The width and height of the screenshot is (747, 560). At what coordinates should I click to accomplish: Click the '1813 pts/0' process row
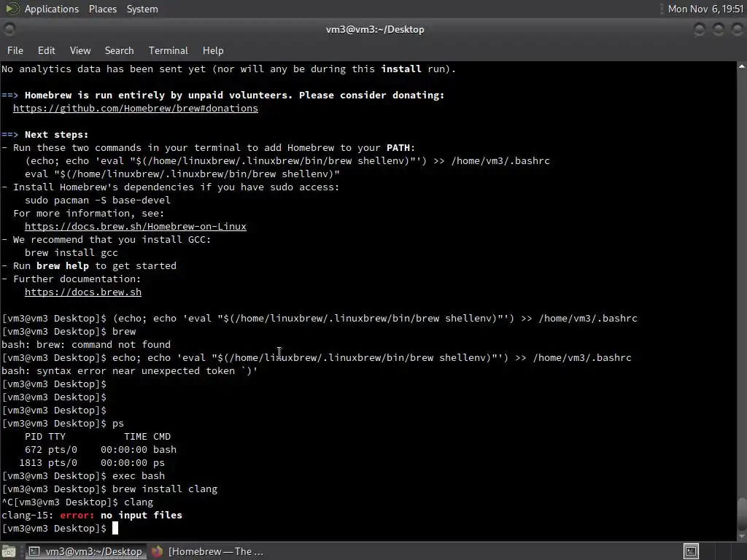tap(92, 462)
